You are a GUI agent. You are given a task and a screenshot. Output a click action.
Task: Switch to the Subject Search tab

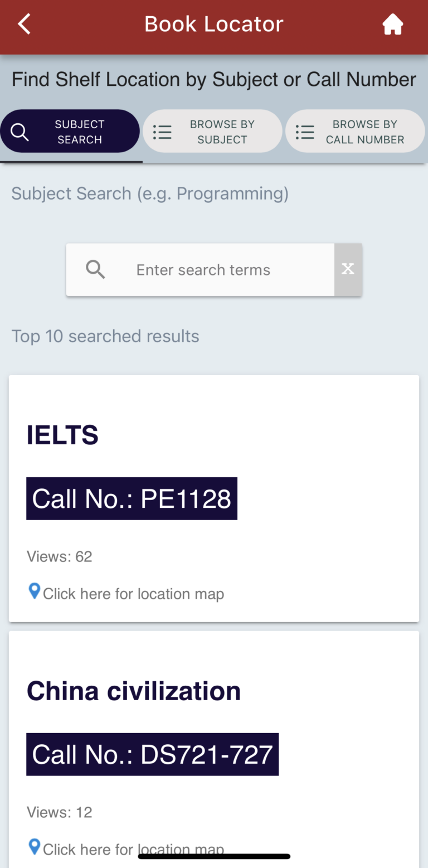[x=70, y=131]
